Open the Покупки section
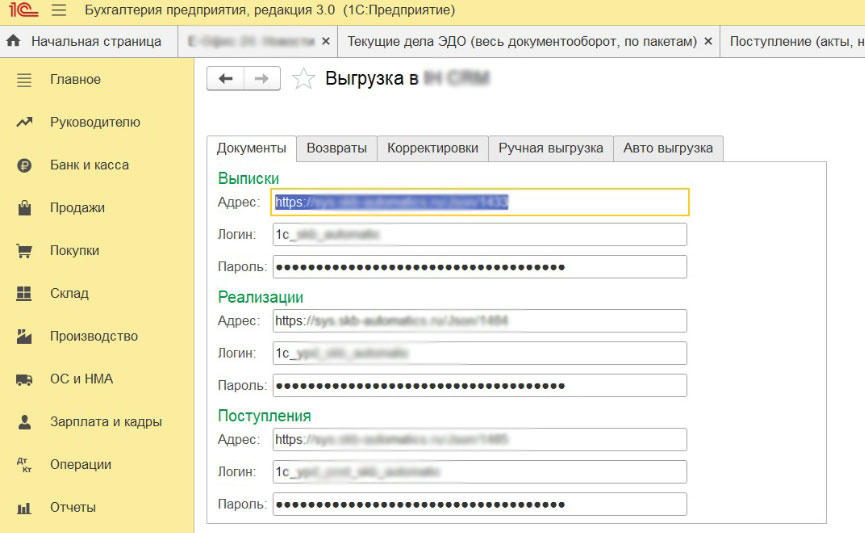Viewport: 865px width, 533px height. pyautogui.click(x=74, y=250)
